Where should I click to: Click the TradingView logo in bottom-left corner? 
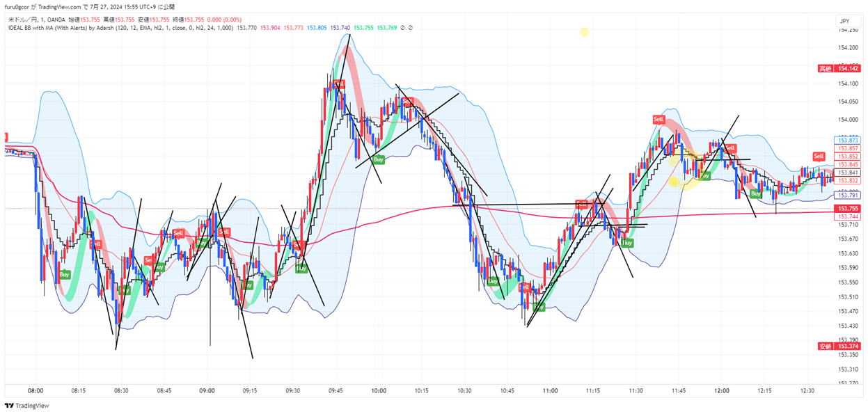coord(28,406)
